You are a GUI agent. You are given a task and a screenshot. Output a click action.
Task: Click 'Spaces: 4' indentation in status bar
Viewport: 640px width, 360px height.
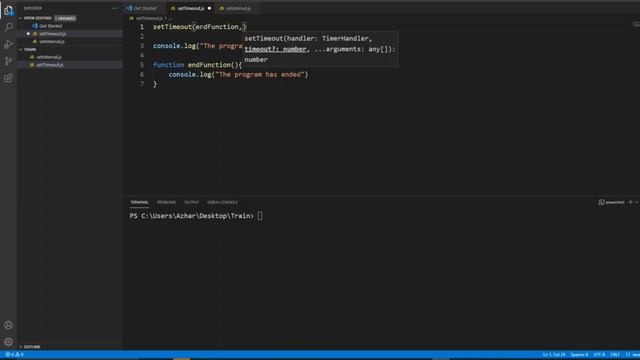tap(579, 354)
